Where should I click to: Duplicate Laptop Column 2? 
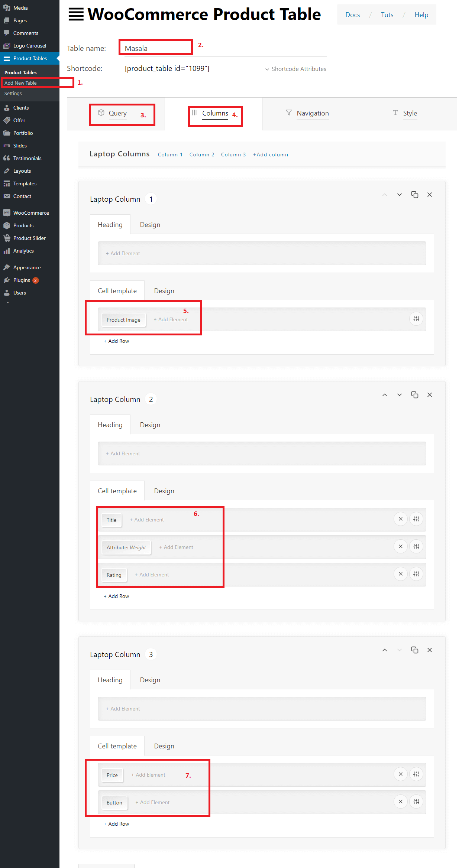tap(415, 395)
